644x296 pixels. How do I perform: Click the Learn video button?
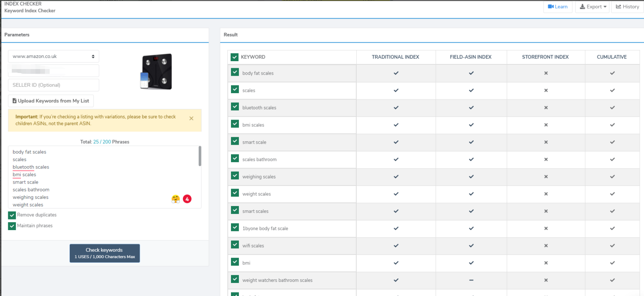(x=558, y=7)
